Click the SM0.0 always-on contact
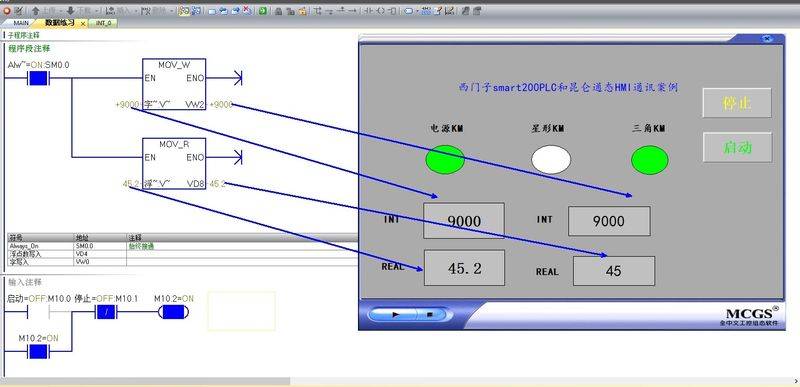The height and width of the screenshot is (387, 800). click(x=38, y=79)
